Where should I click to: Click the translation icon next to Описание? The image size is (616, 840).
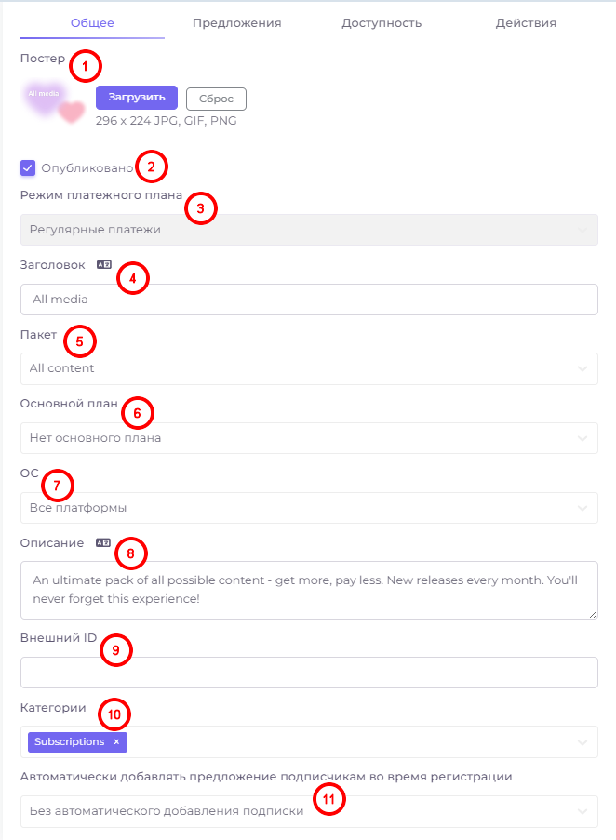click(x=103, y=542)
